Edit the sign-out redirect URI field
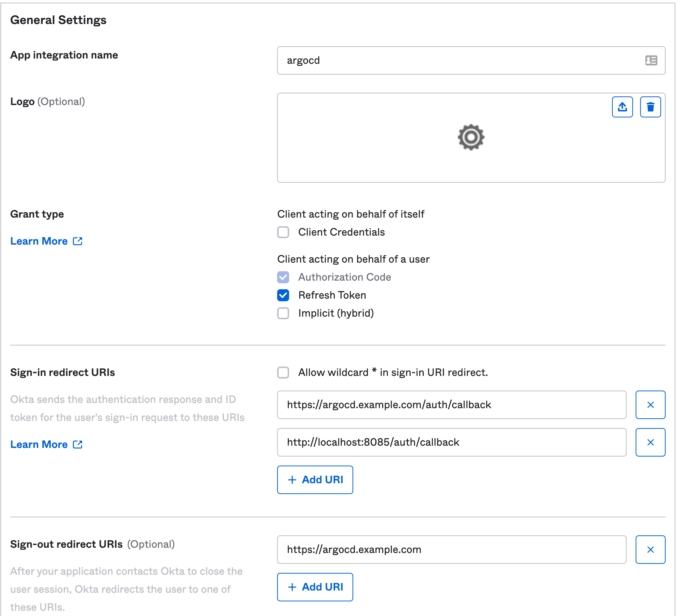 pyautogui.click(x=451, y=550)
